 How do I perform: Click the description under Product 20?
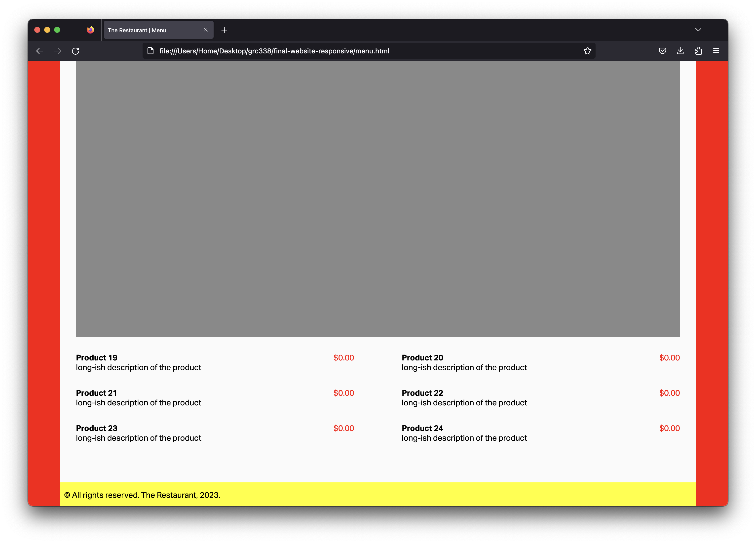point(464,367)
